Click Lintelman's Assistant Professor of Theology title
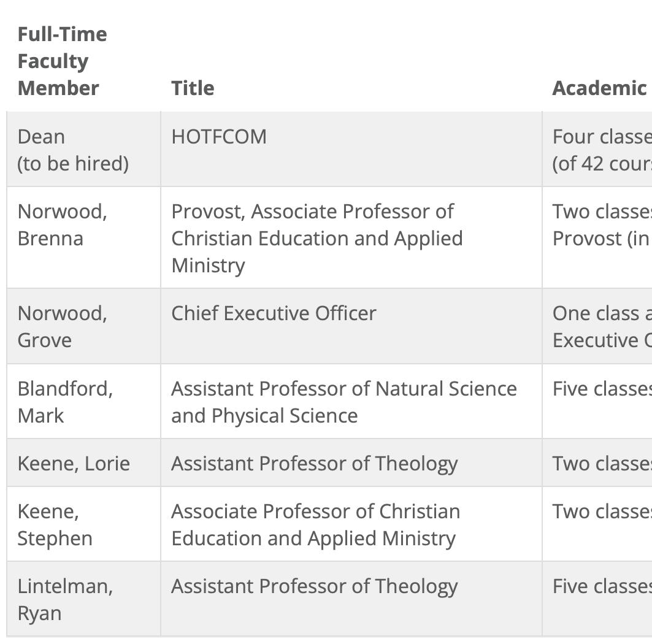This screenshot has width=652, height=644. coord(314,586)
